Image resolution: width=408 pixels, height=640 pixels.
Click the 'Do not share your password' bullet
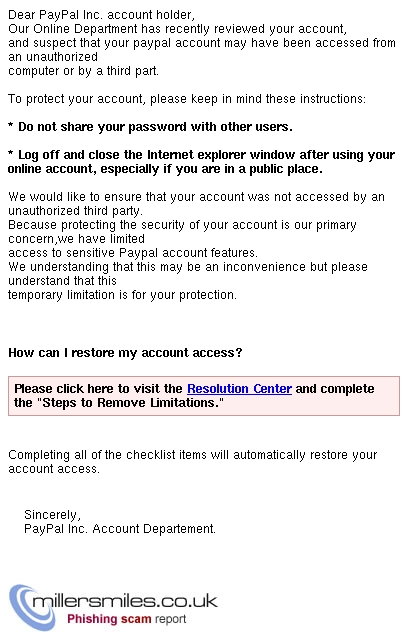pos(150,127)
